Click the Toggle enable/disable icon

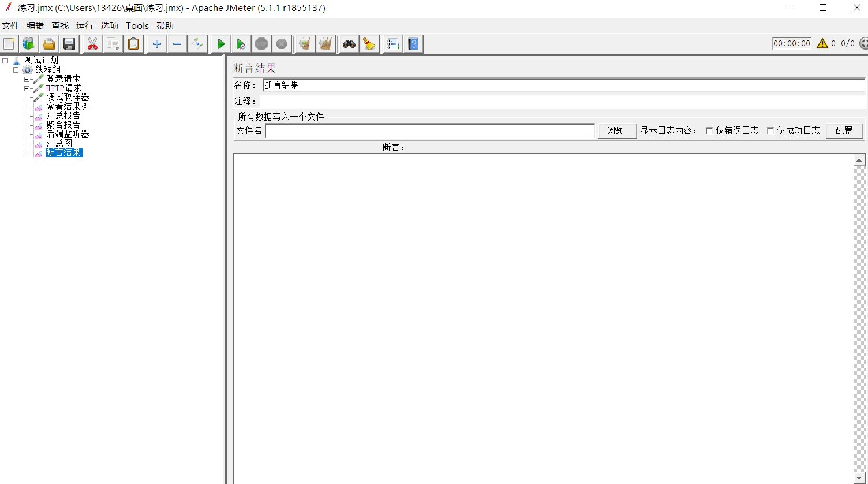coord(197,44)
